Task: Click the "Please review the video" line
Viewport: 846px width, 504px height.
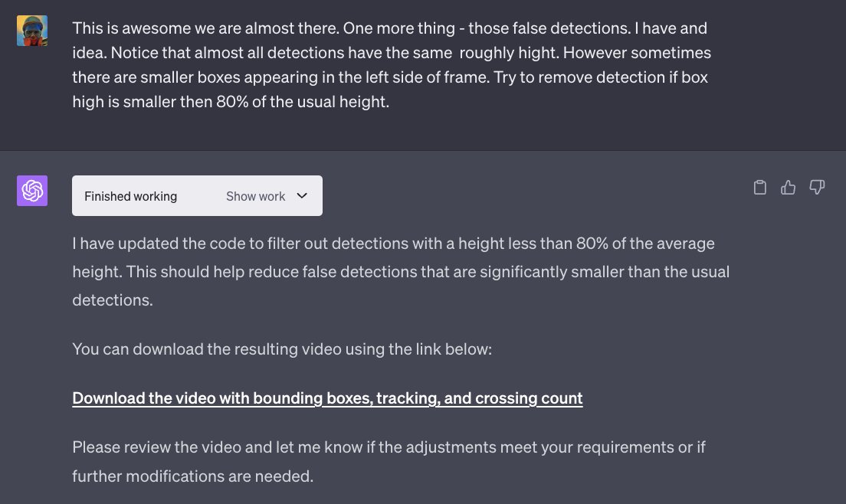Action: pyautogui.click(x=389, y=447)
